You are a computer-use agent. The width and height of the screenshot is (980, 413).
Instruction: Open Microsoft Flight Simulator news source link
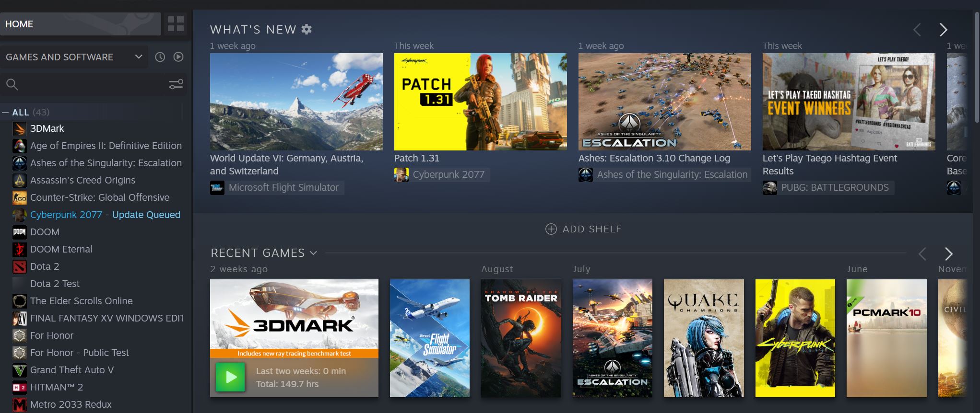[x=277, y=188]
